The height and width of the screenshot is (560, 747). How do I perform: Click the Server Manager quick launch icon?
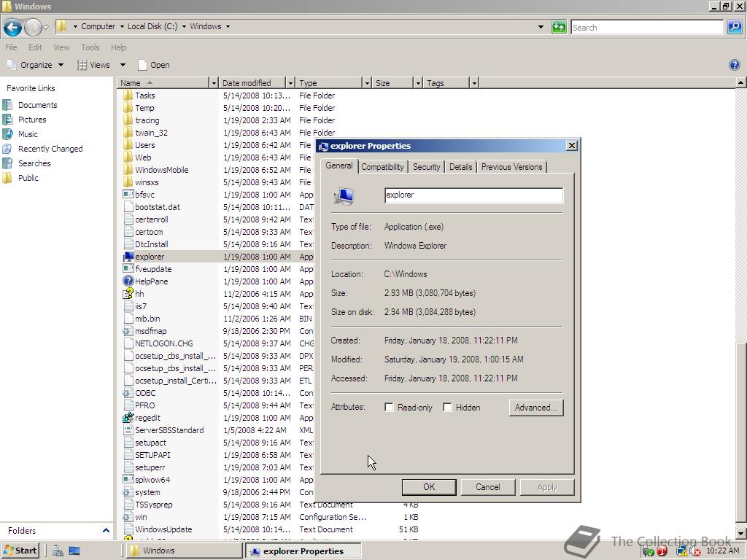58,551
